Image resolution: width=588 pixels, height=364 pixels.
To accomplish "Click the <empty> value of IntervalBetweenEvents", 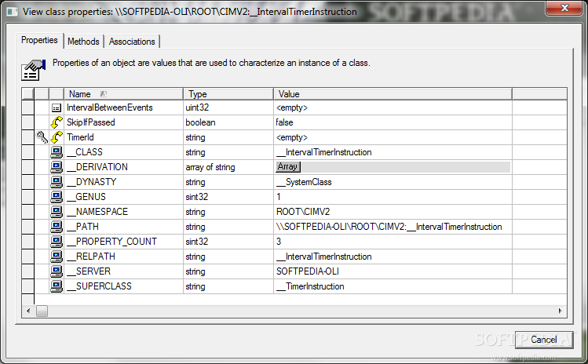I will tap(292, 107).
